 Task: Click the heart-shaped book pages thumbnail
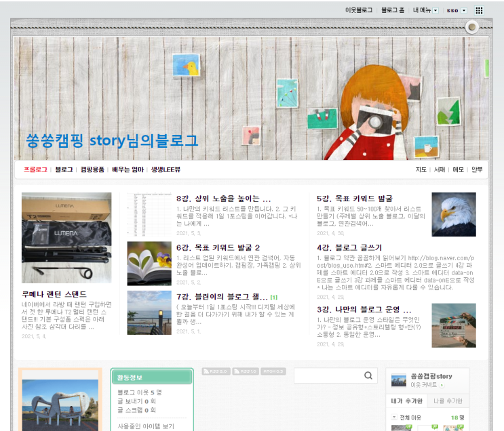click(149, 264)
